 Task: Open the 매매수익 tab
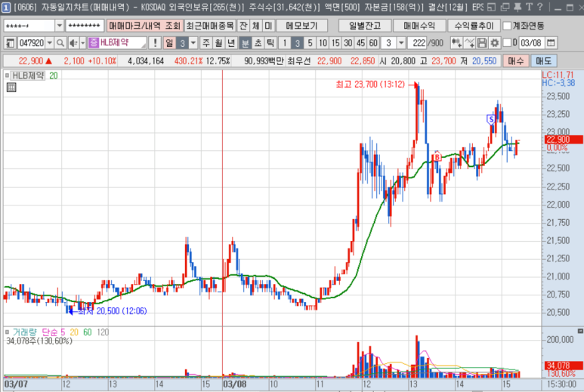[419, 26]
